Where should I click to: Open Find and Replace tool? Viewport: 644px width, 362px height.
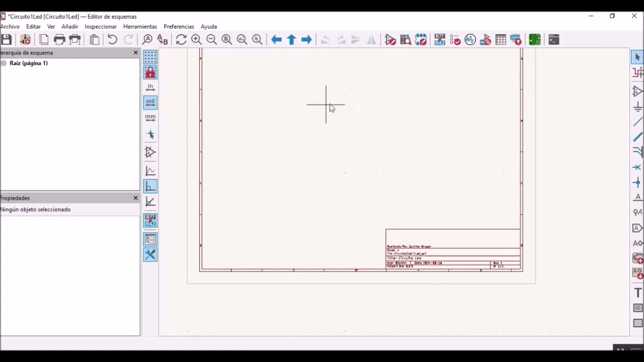pos(162,40)
